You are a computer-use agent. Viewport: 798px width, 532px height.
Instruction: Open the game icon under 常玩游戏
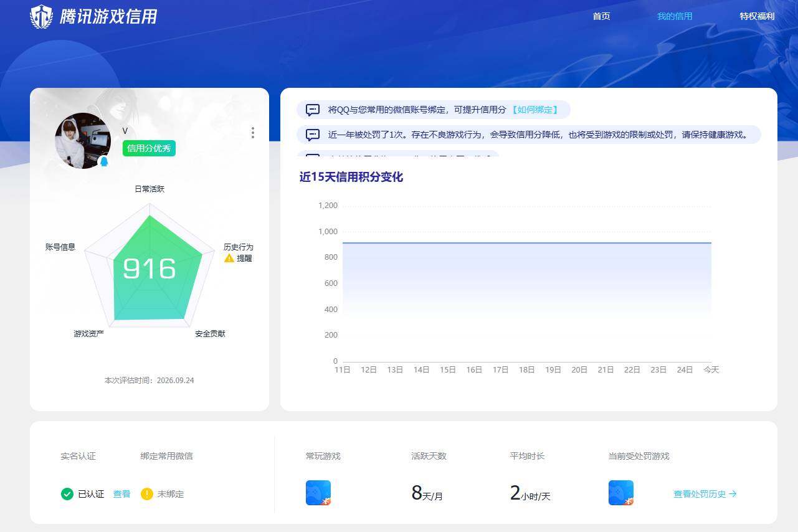coord(318,493)
